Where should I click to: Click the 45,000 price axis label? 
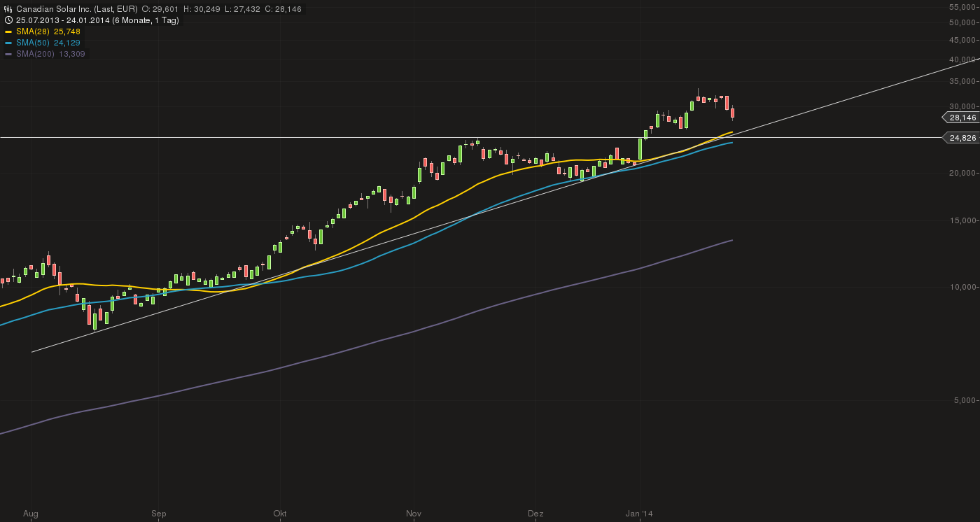964,40
